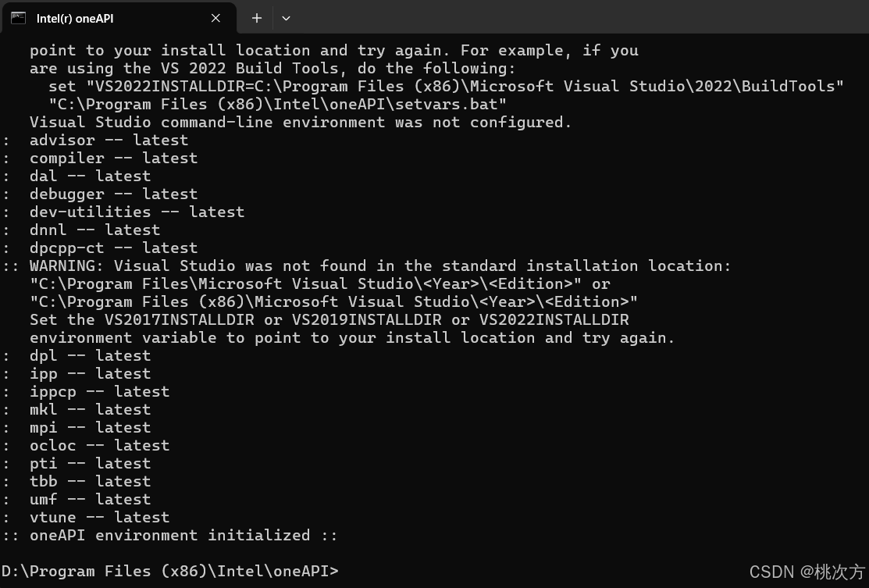Image resolution: width=869 pixels, height=588 pixels.
Task: Click the line reading mpi -- latest
Action: pyautogui.click(x=90, y=427)
